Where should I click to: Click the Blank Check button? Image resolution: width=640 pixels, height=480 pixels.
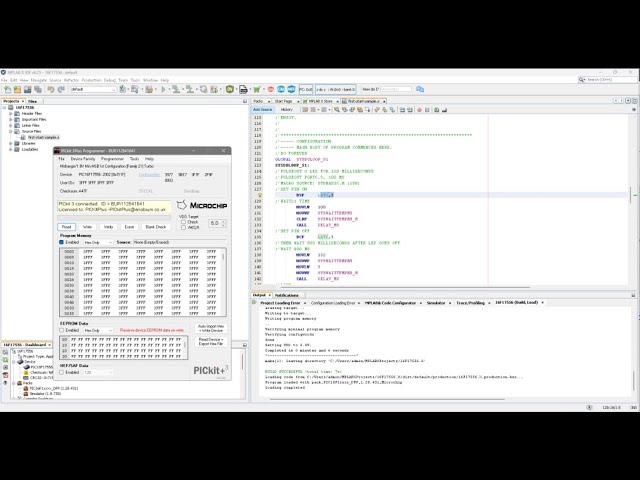coord(156,227)
